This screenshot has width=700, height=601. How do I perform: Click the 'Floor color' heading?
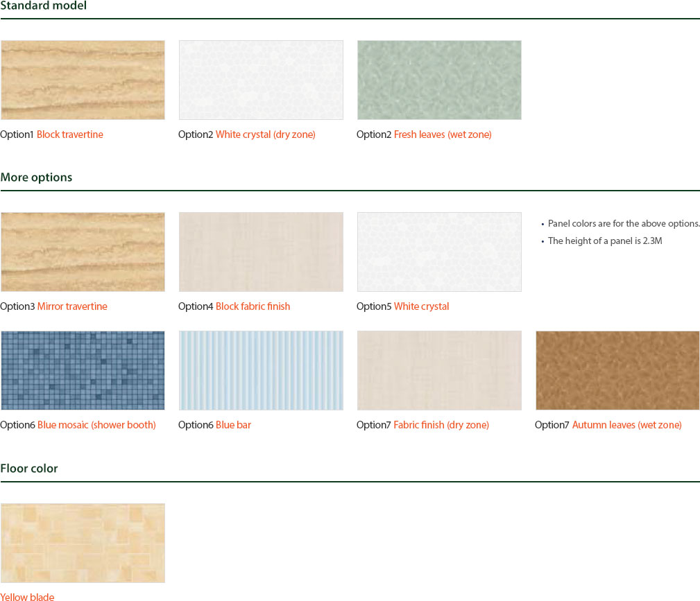(29, 468)
